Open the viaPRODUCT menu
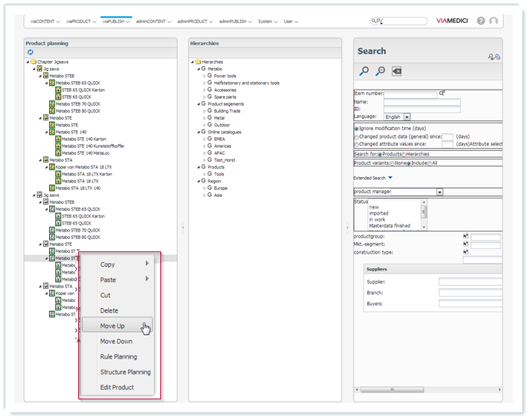The image size is (530, 420). tap(78, 21)
